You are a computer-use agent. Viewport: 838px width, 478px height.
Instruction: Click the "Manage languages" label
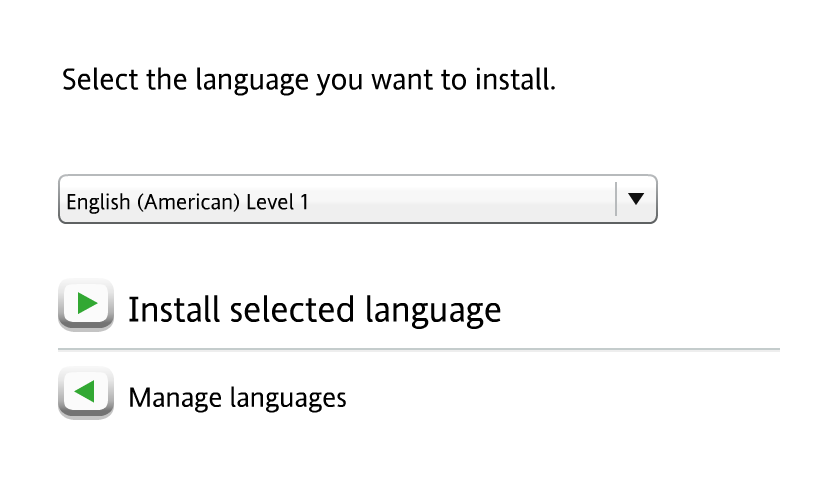point(237,398)
